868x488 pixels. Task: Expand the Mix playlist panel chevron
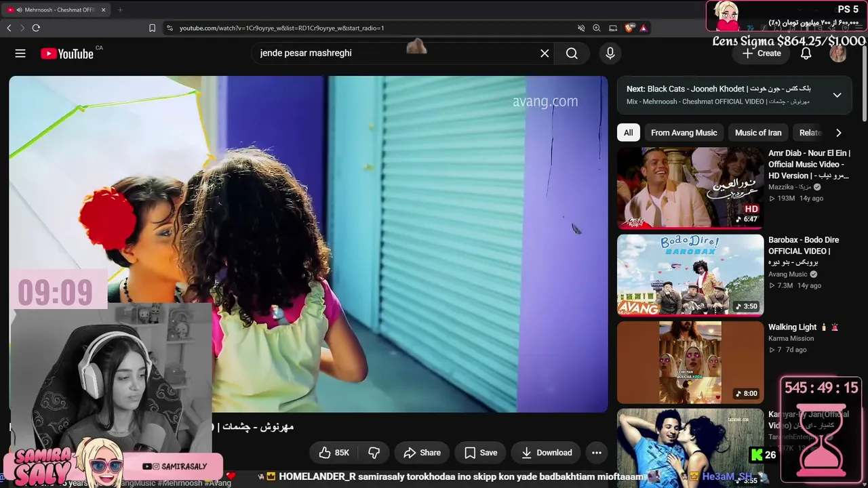pyautogui.click(x=837, y=95)
